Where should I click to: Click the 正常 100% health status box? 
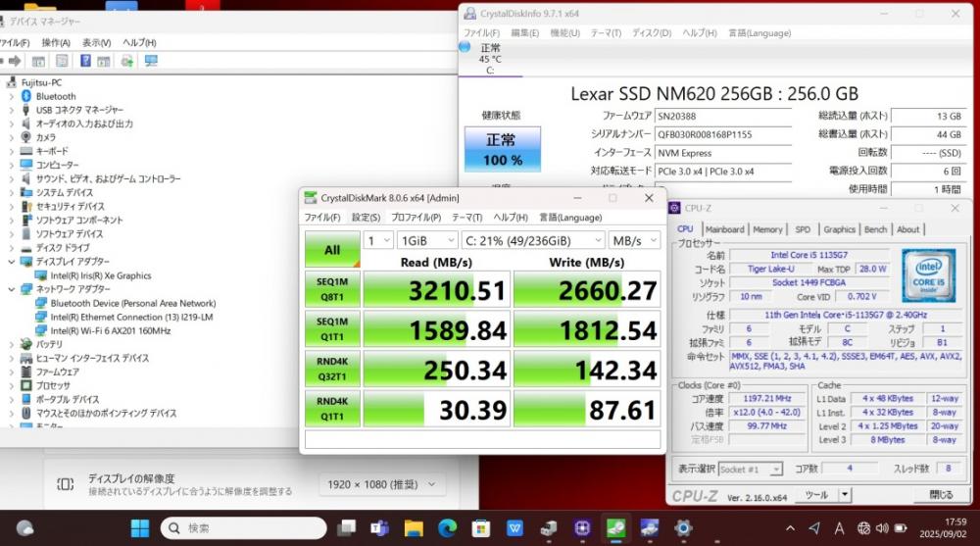tap(503, 149)
